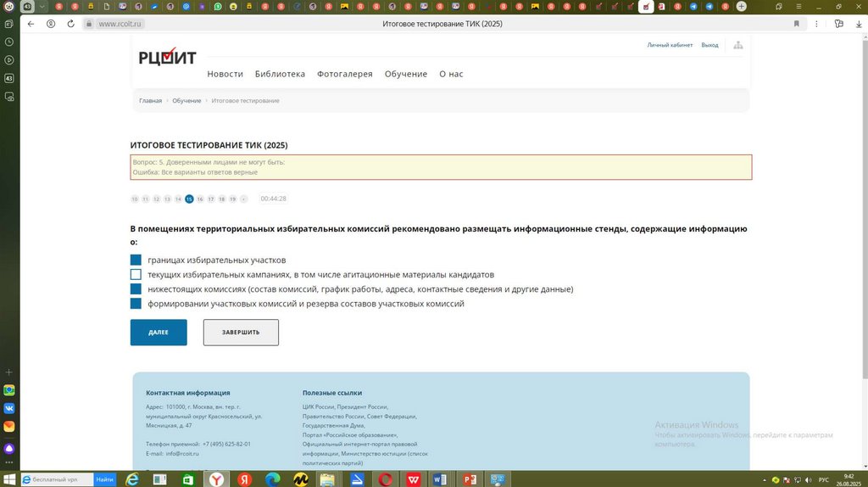Click the РЦОИТ site logo

(167, 57)
